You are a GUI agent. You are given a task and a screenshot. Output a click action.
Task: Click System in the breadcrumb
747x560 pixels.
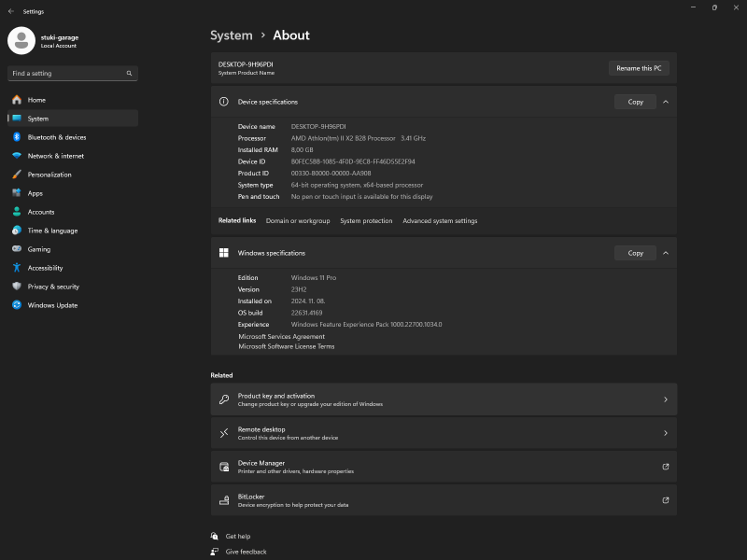pos(232,35)
